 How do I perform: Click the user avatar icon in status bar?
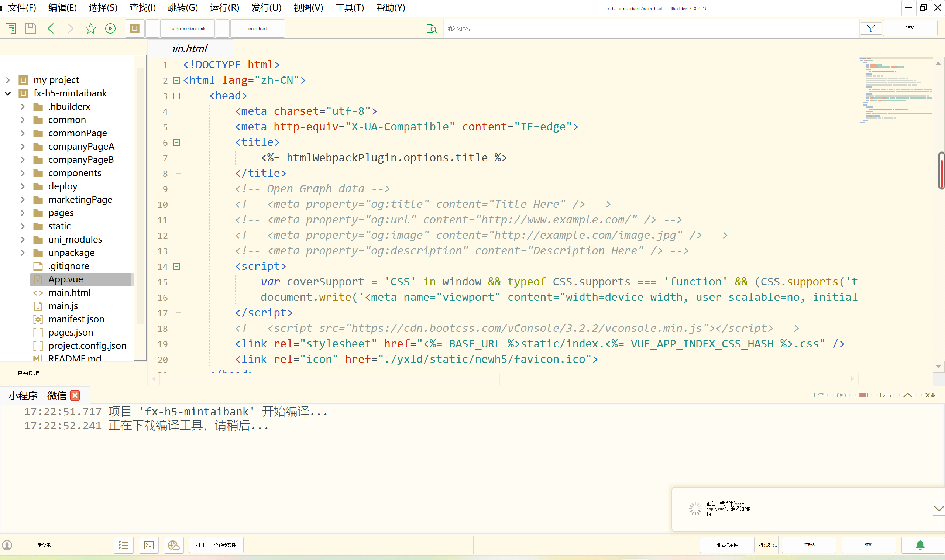coord(7,545)
